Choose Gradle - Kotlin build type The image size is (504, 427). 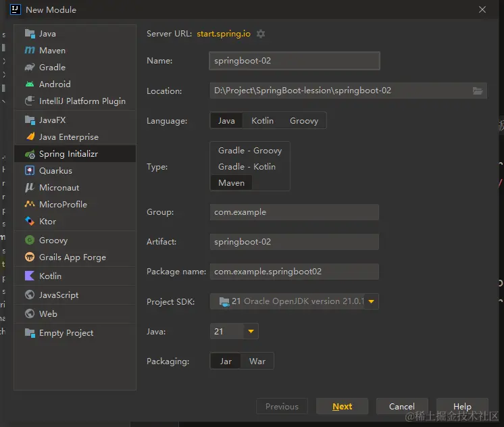tap(247, 167)
